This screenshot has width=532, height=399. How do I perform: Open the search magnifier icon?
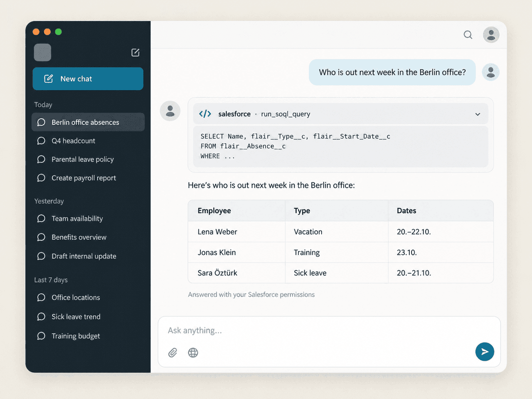468,34
